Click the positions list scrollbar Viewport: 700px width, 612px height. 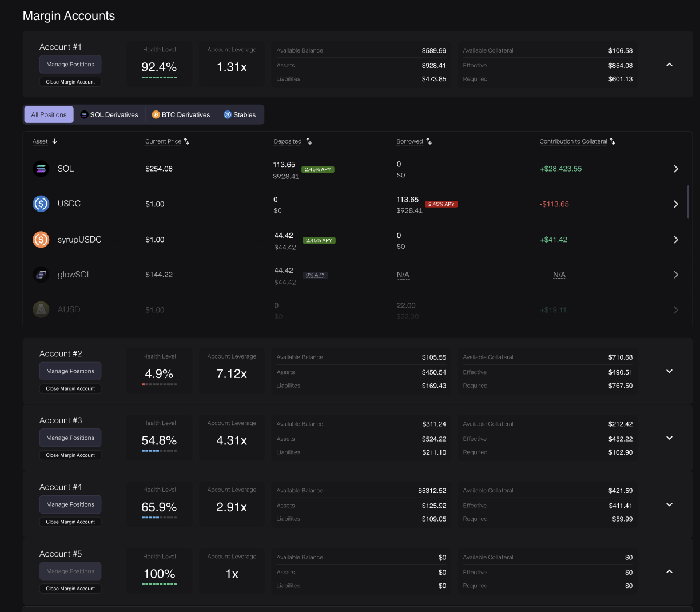688,202
